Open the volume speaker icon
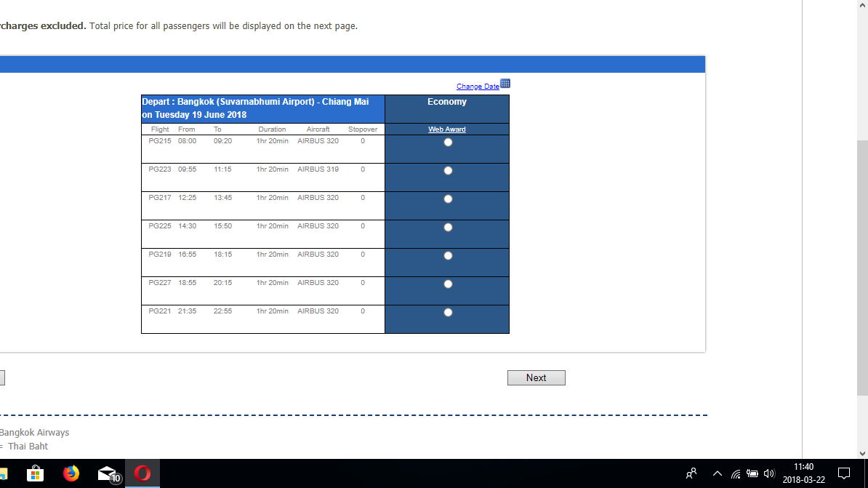 pos(769,473)
